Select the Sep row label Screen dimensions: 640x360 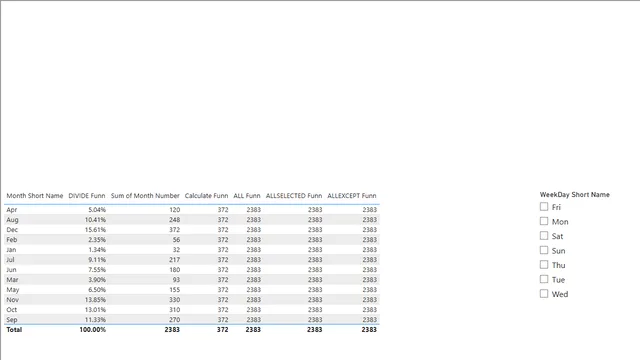[x=12, y=320]
